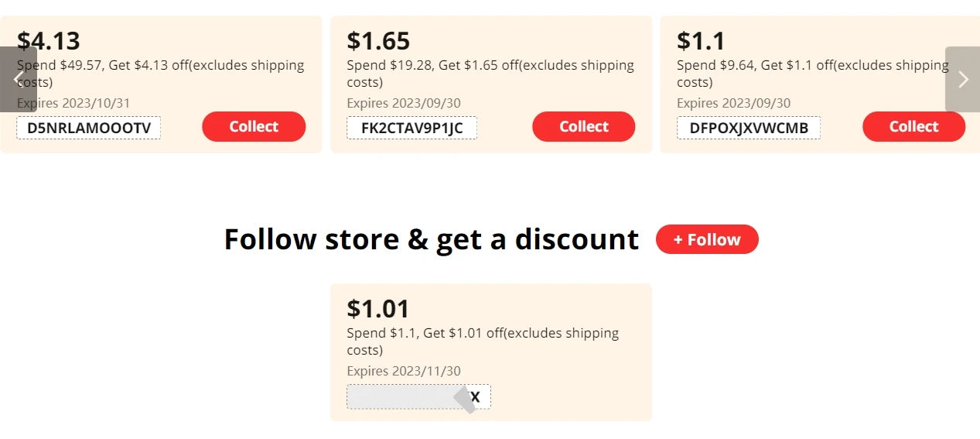This screenshot has height=439, width=980.
Task: Collect the $1.65 coupon
Action: [583, 127]
